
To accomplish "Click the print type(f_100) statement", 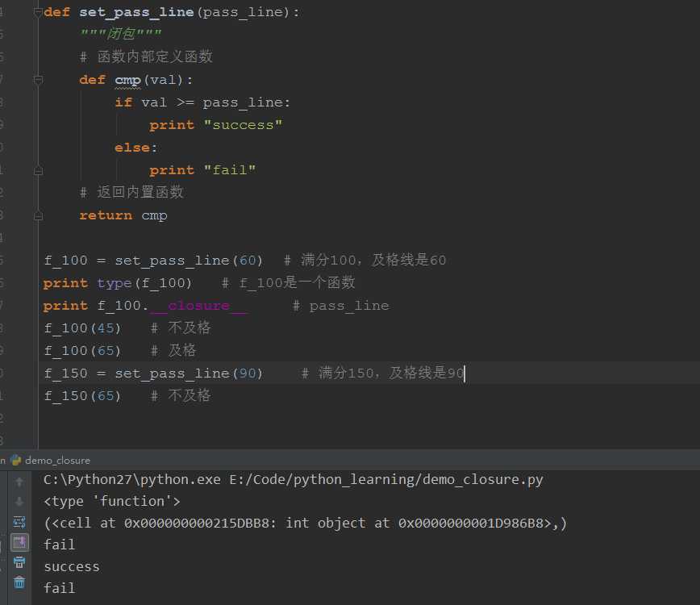I will click(x=118, y=283).
